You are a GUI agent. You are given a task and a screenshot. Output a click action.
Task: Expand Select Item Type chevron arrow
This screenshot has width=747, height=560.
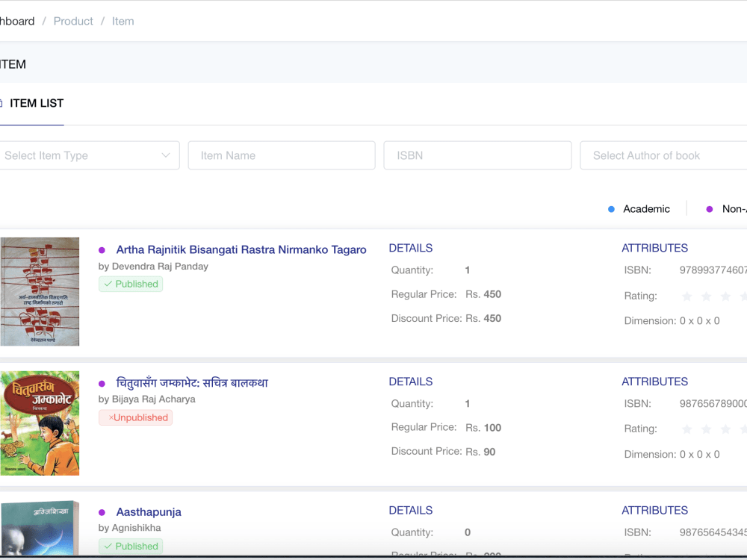165,155
